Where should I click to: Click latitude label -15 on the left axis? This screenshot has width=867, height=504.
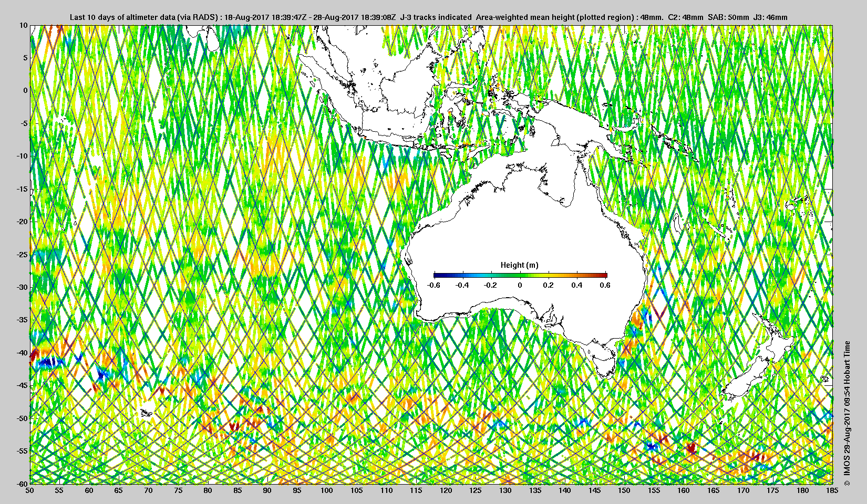[22, 188]
